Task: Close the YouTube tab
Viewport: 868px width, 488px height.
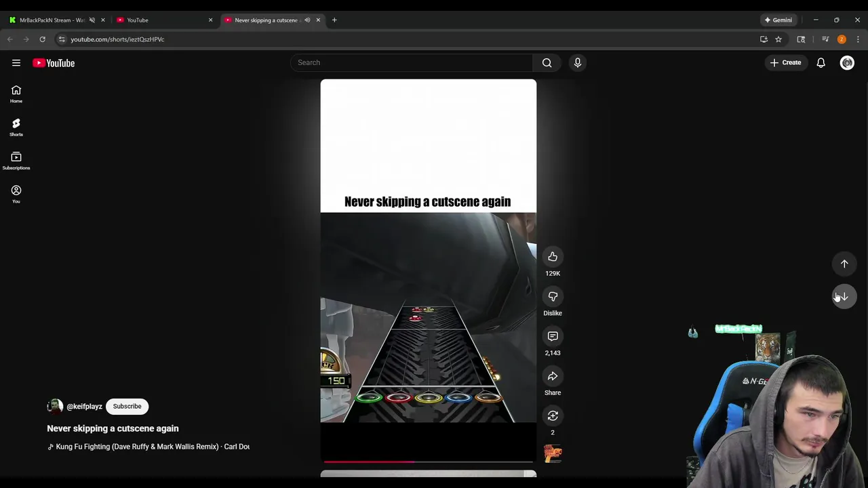Action: [210, 20]
